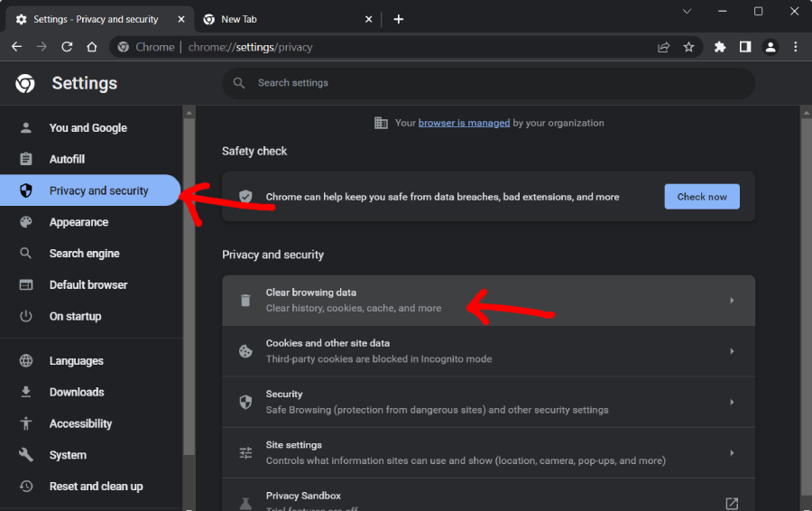Open Site settings
Viewport: 812px width, 511px height.
[488, 453]
